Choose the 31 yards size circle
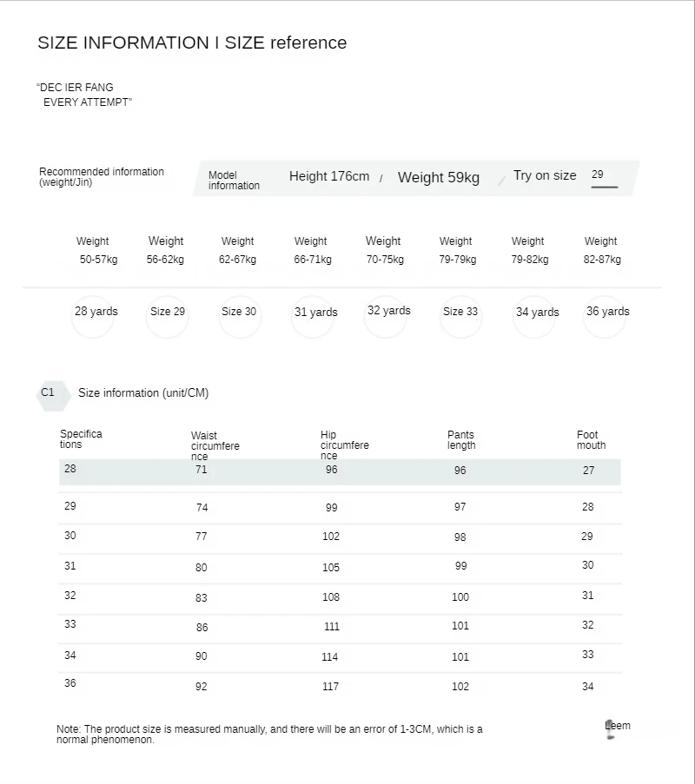This screenshot has height=784, width=695. coord(313,316)
